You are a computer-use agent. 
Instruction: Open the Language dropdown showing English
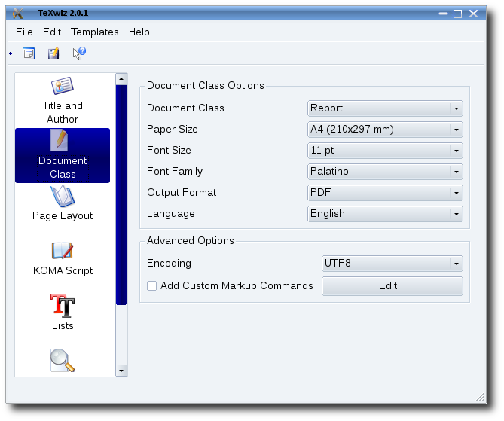385,214
